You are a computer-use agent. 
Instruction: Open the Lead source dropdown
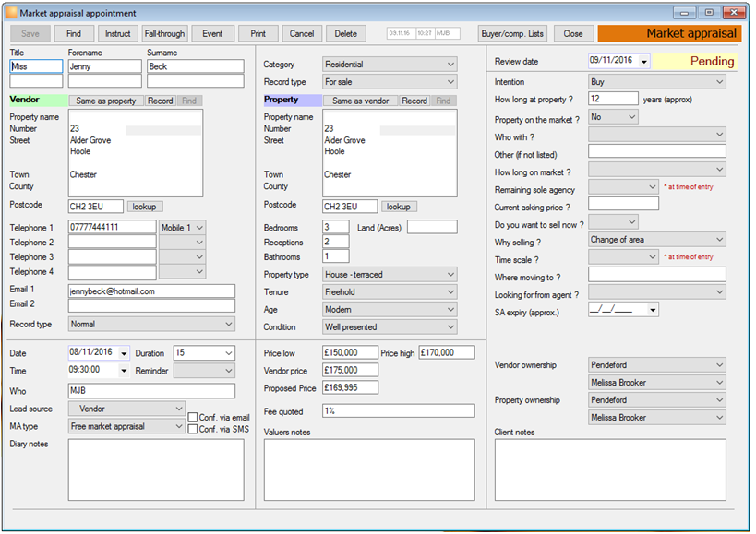click(x=126, y=409)
